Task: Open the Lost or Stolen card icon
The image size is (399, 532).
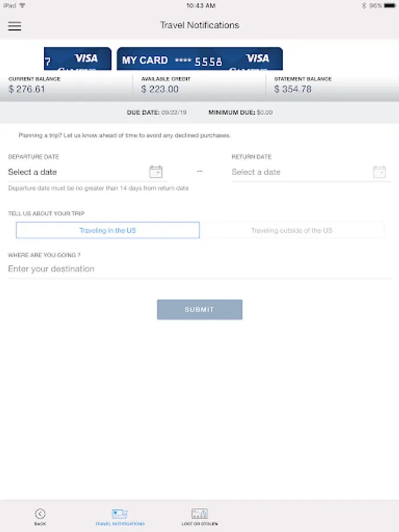Action: [x=200, y=514]
